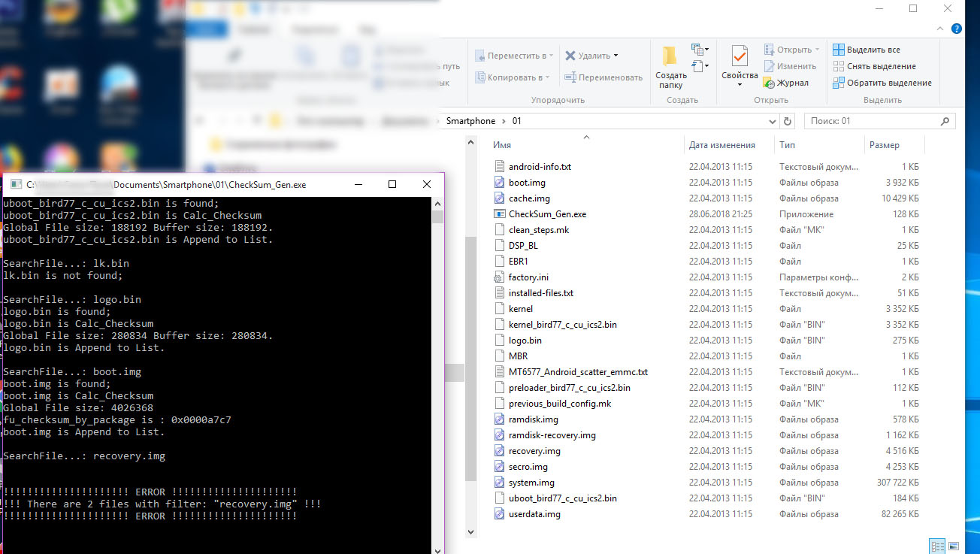
Task: Select the file MT6577_Android_scatter_emmc.txt
Action: pos(578,372)
